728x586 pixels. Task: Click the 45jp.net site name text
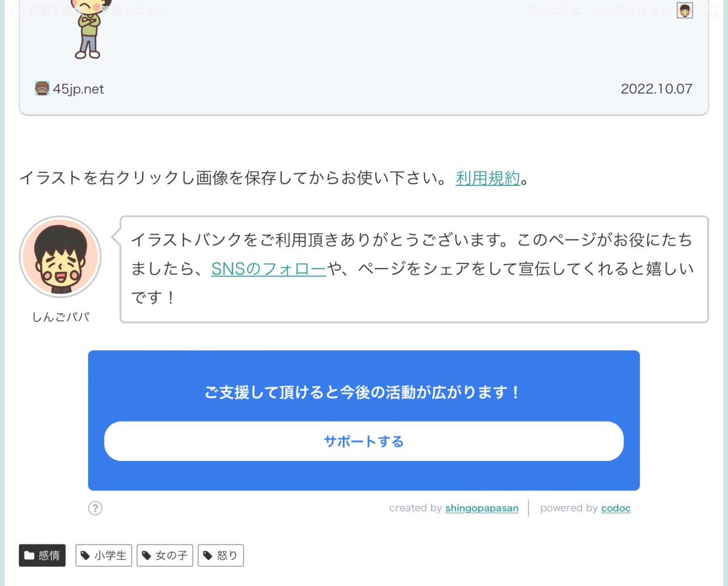(78, 88)
